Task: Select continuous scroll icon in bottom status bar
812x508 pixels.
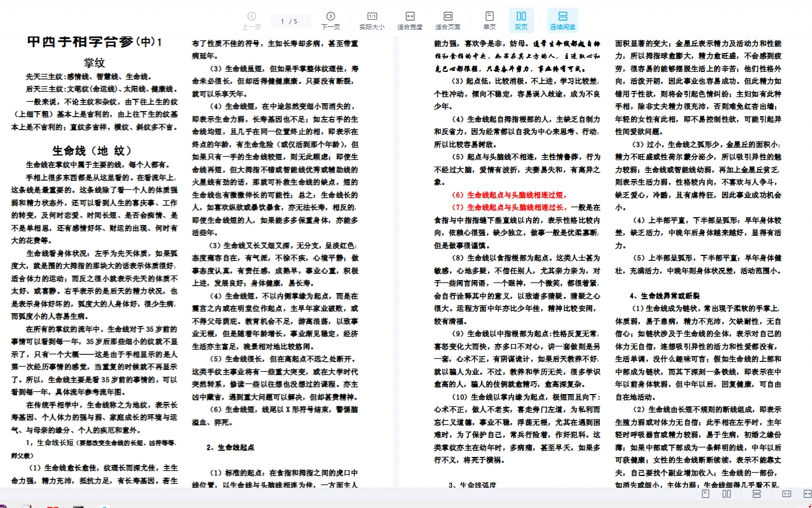Action: [756, 494]
